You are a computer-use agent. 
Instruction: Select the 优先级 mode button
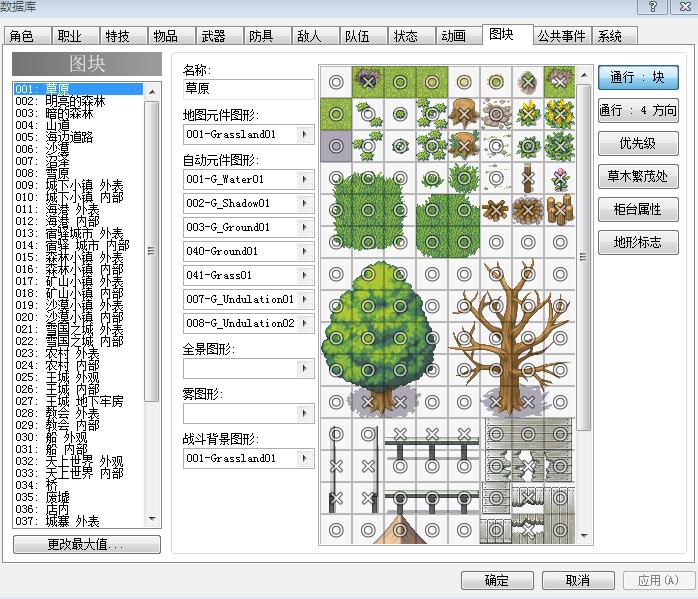tap(638, 143)
